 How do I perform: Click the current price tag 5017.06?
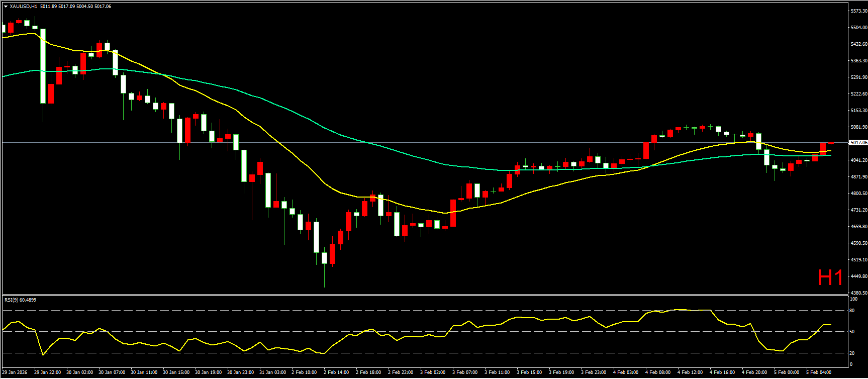pyautogui.click(x=858, y=143)
